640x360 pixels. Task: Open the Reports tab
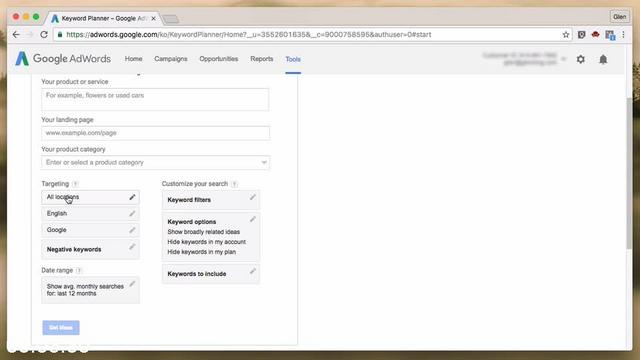click(262, 59)
